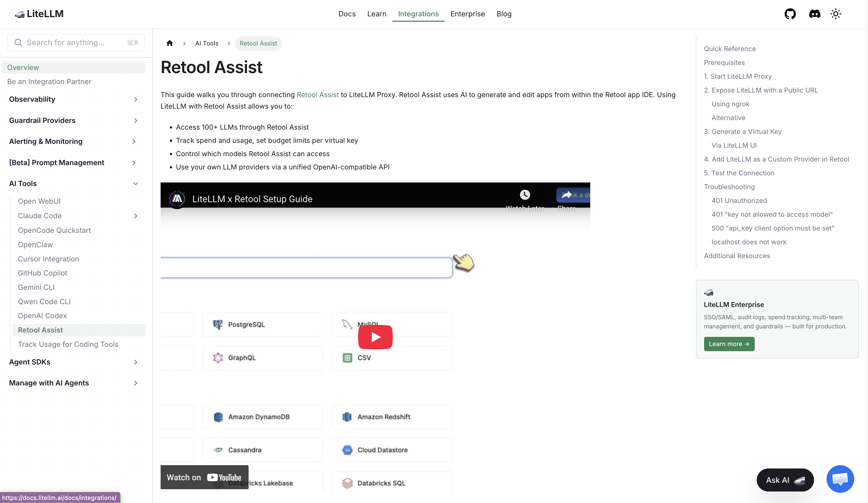The image size is (868, 503).
Task: Open the Enterprise navbar tab
Action: [x=468, y=14]
